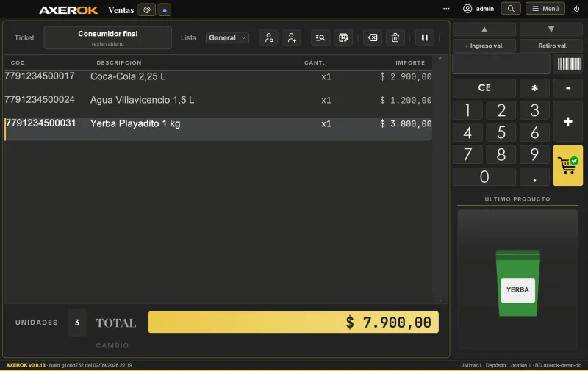Select the Agua Villavicencio 1,5 L row
Image resolution: width=588 pixels, height=371 pixels.
point(218,106)
